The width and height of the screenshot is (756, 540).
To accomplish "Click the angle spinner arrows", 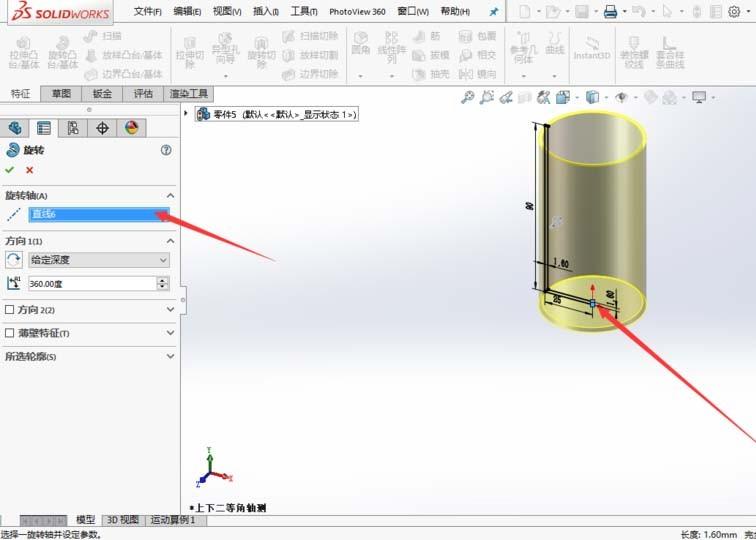I will pyautogui.click(x=163, y=284).
